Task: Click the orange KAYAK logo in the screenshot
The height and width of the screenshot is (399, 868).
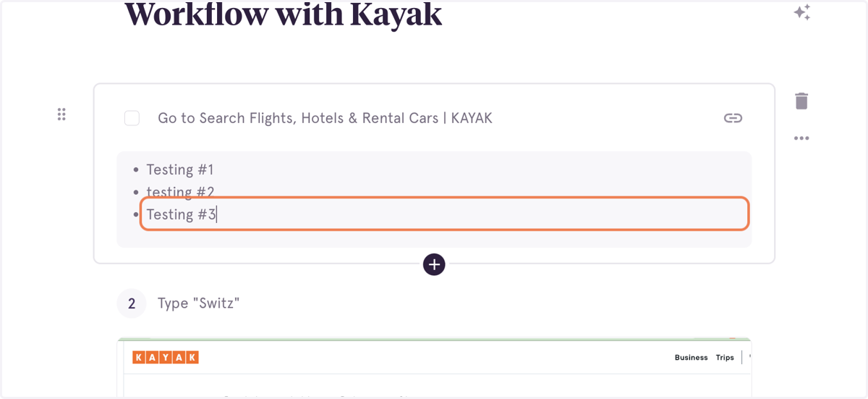Action: [x=166, y=358]
